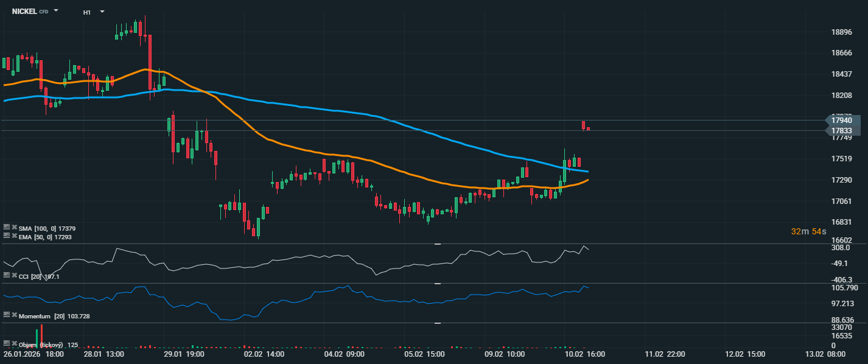Remove the Momentum indicator with its X
The image size is (868, 364).
coord(14,315)
